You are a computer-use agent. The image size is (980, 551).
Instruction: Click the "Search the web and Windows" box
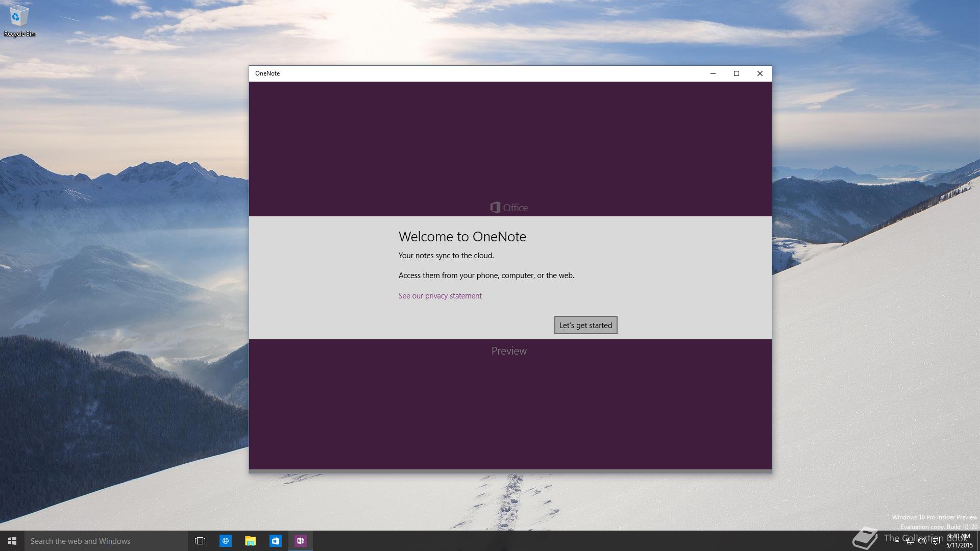pyautogui.click(x=106, y=541)
